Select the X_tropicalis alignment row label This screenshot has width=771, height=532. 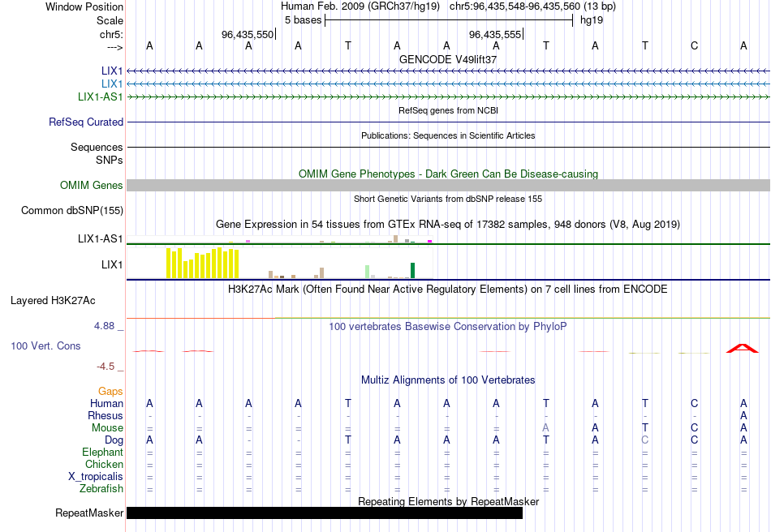point(96,477)
